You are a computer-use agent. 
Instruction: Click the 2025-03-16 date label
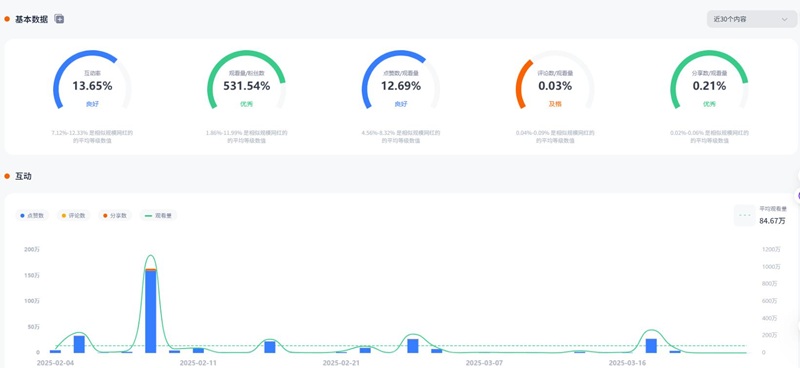pos(628,363)
